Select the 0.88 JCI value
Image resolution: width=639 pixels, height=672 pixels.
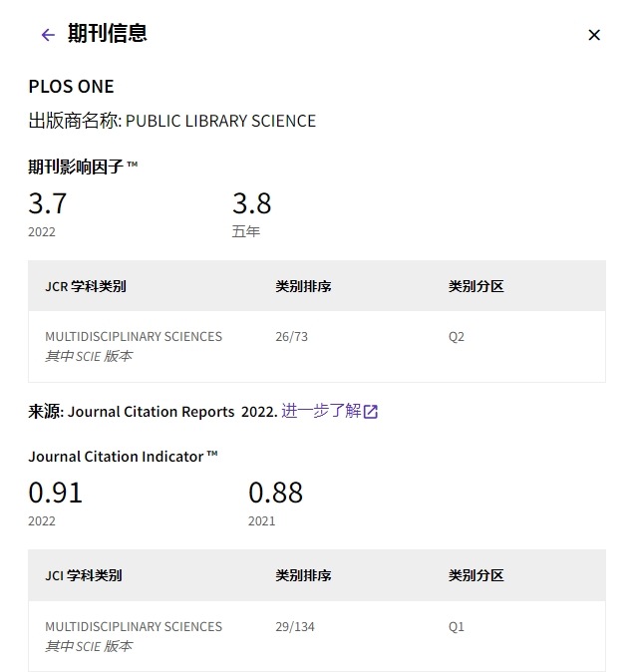[x=275, y=493]
